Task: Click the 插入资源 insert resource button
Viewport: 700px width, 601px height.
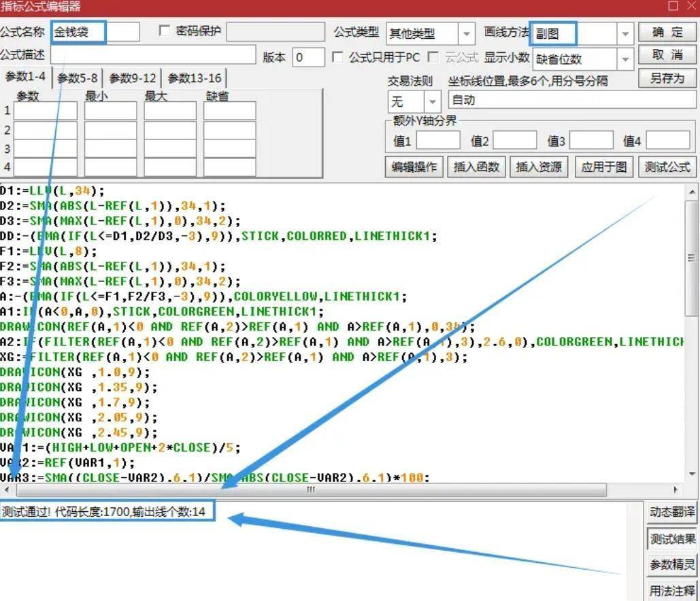Action: pyautogui.click(x=539, y=167)
